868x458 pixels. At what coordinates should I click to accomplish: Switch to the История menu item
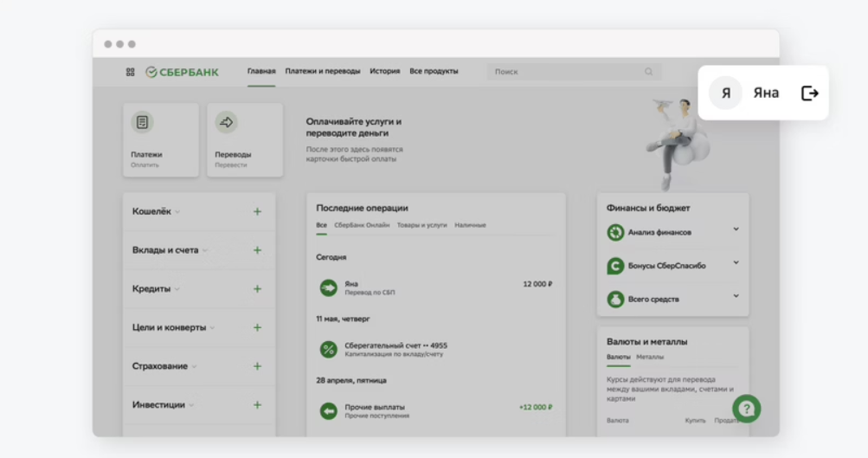pyautogui.click(x=384, y=72)
